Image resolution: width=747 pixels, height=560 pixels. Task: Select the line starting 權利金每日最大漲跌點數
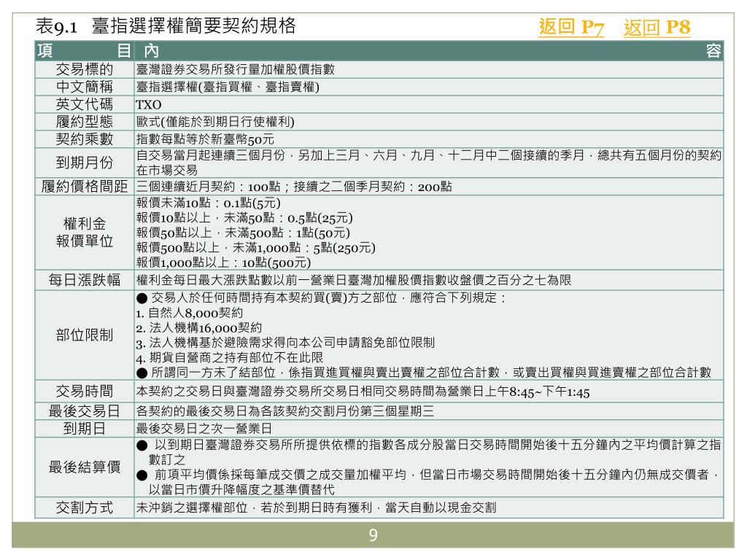354,280
